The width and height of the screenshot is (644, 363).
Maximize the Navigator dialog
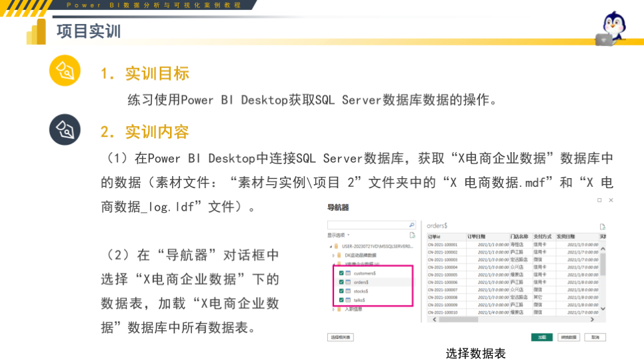599,200
